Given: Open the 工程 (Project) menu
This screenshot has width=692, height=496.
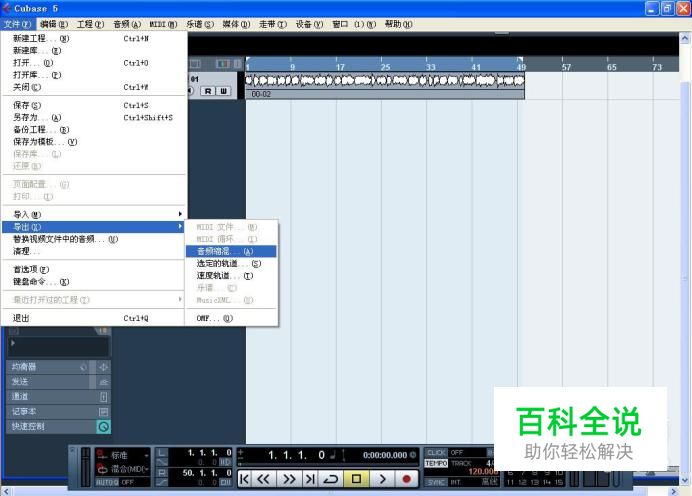Looking at the screenshot, I should tap(90, 24).
